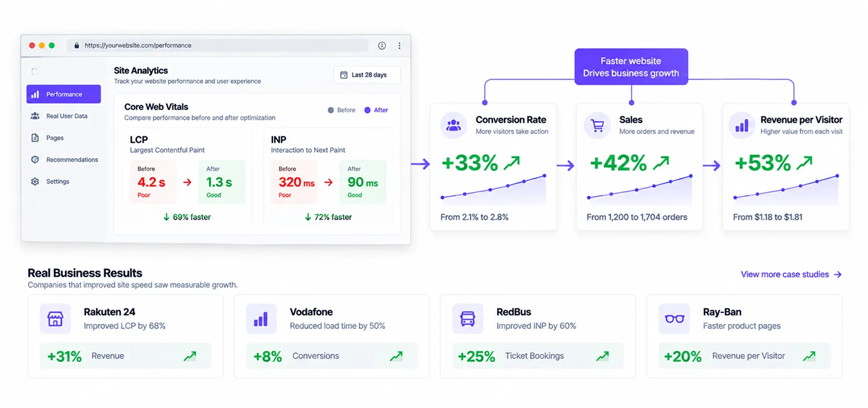868x408 pixels.
Task: Click trend arrow in Vodafone Conversions bar
Action: click(x=396, y=356)
